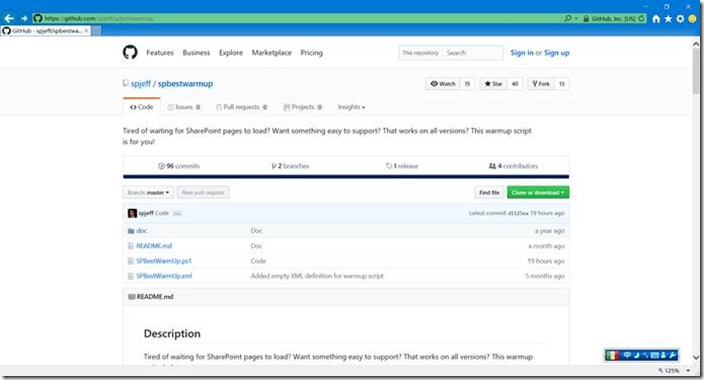Screen dimensions: 704x380
Task: Open the Marketplace nav link
Action: click(272, 53)
